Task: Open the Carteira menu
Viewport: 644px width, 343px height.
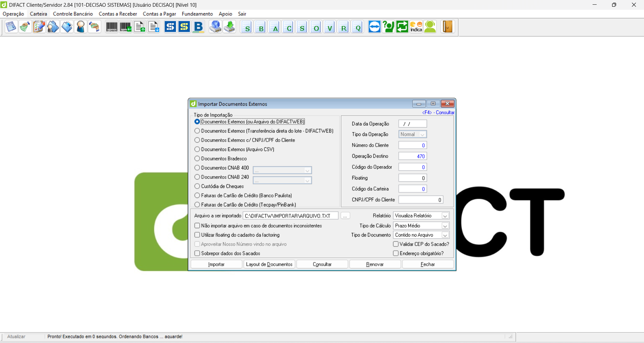Action: (x=39, y=14)
